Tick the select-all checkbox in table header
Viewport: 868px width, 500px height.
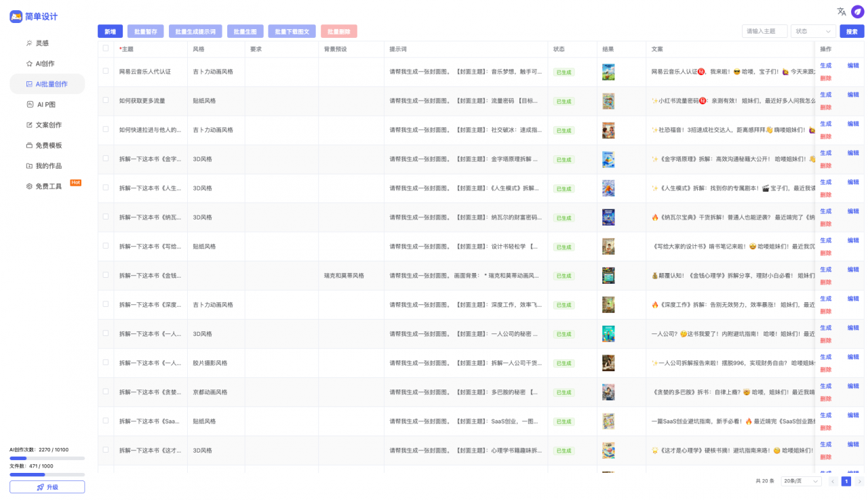point(106,48)
